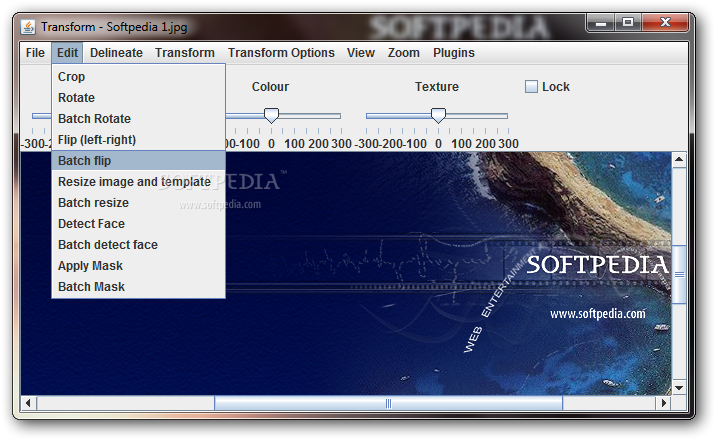Select Apply Mask from the menu
Screen dimensions: 716x440
[x=139, y=266]
